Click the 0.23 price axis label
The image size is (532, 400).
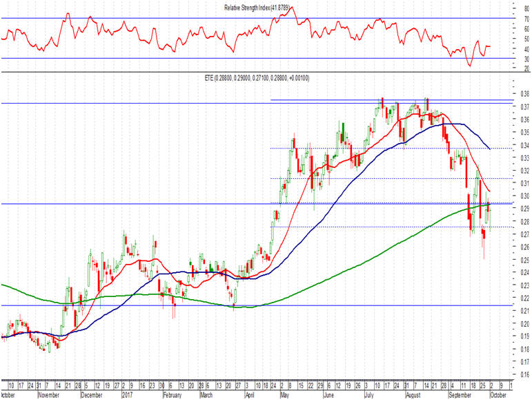(524, 285)
